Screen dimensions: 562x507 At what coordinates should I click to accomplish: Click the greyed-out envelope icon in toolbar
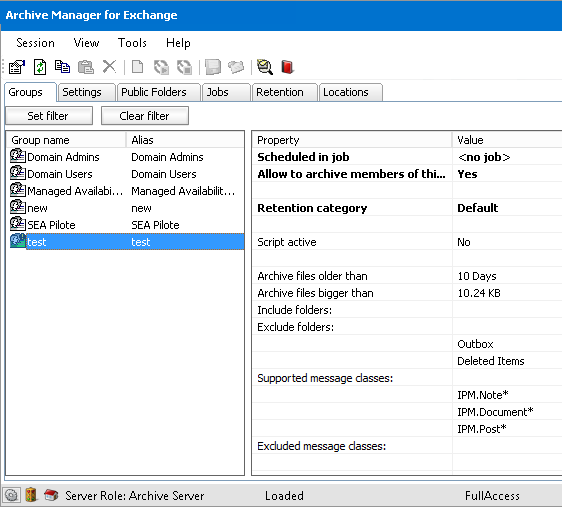pyautogui.click(x=236, y=67)
